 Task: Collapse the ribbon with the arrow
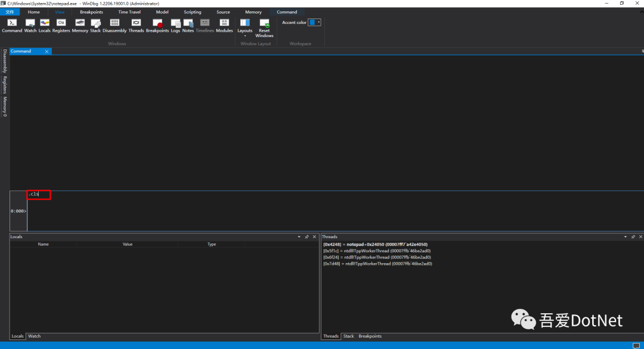point(642,12)
